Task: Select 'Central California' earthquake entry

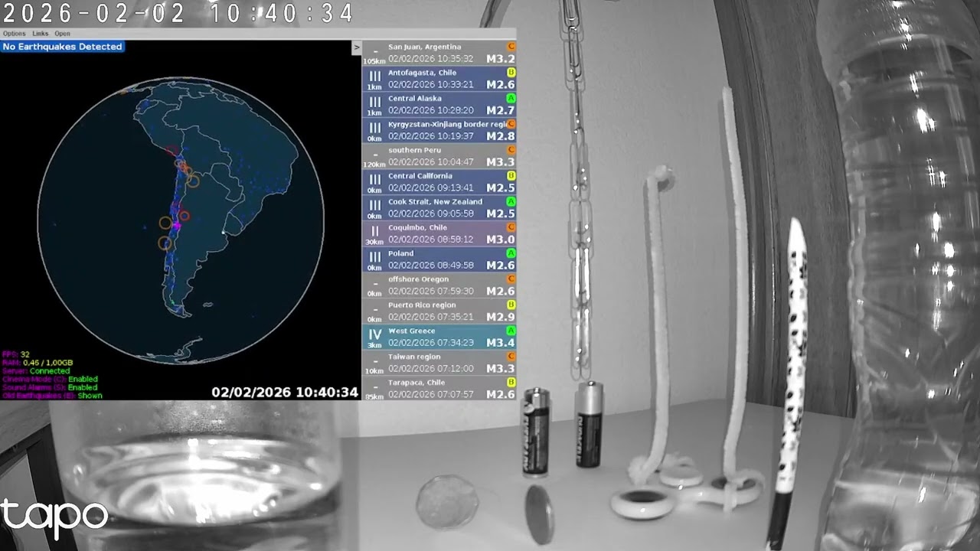Action: coord(439,182)
